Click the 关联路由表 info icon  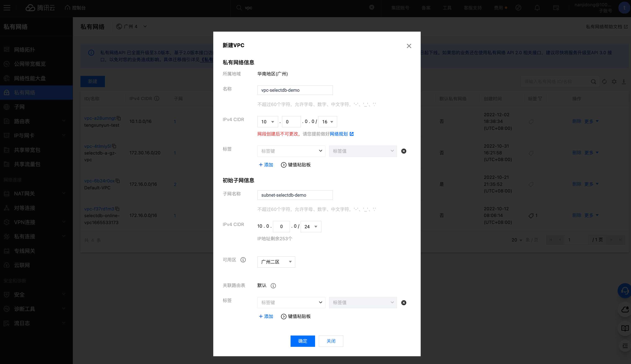point(273,285)
